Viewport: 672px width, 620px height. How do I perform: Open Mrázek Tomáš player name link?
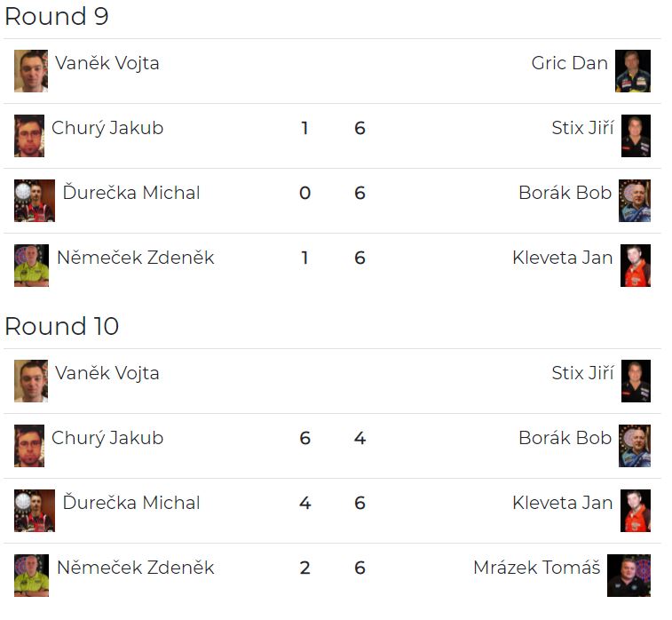[x=536, y=568]
